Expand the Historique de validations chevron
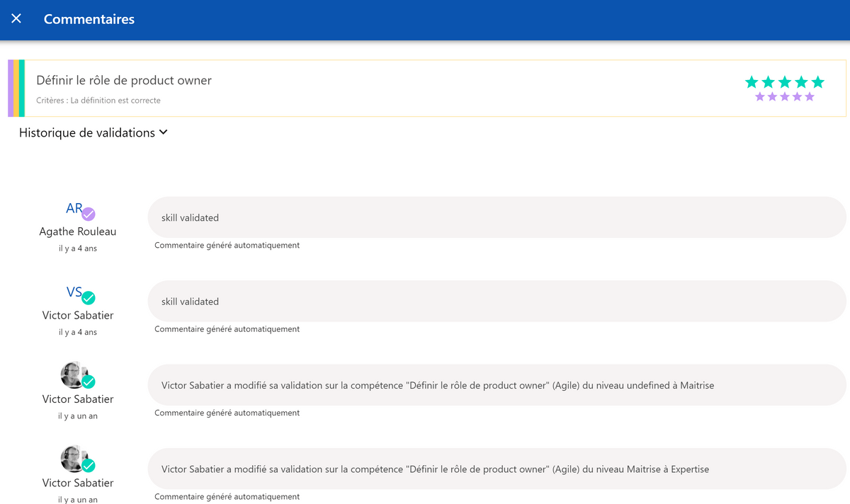The height and width of the screenshot is (504, 850). pyautogui.click(x=164, y=132)
